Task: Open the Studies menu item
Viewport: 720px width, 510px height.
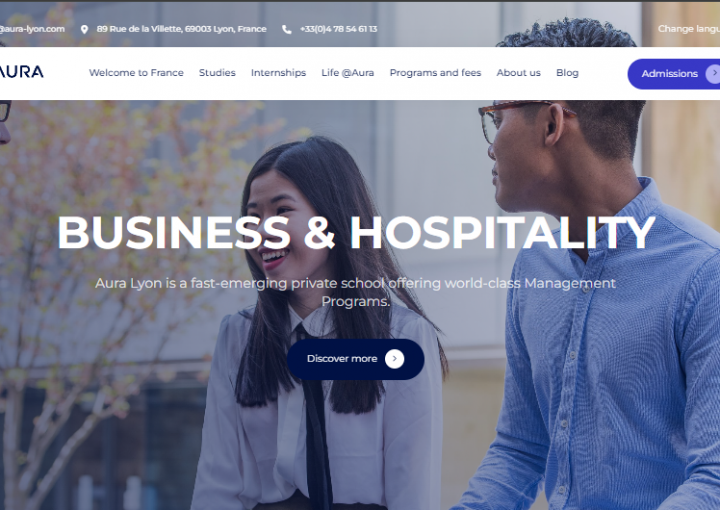Action: 217,73
